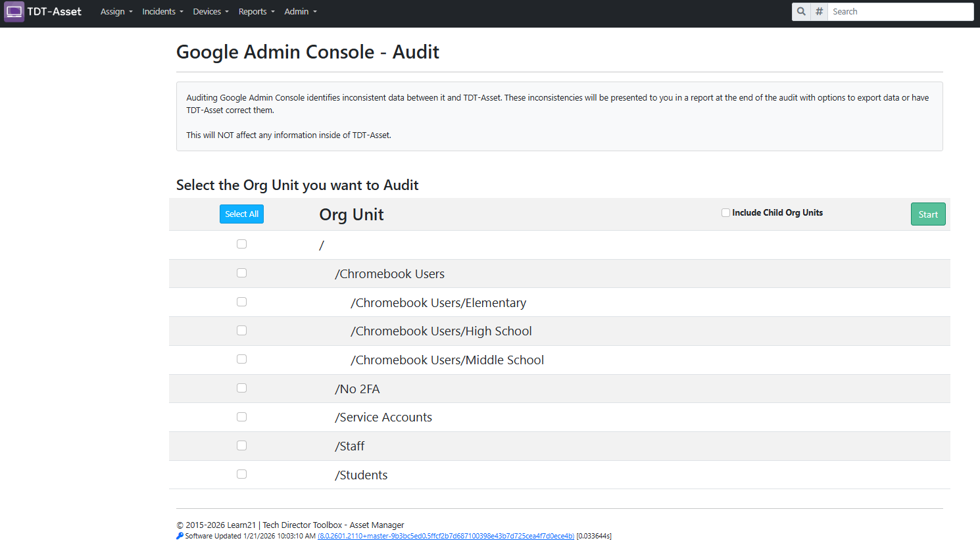The image size is (980, 549).
Task: Open the Devices dropdown menu
Action: (210, 12)
